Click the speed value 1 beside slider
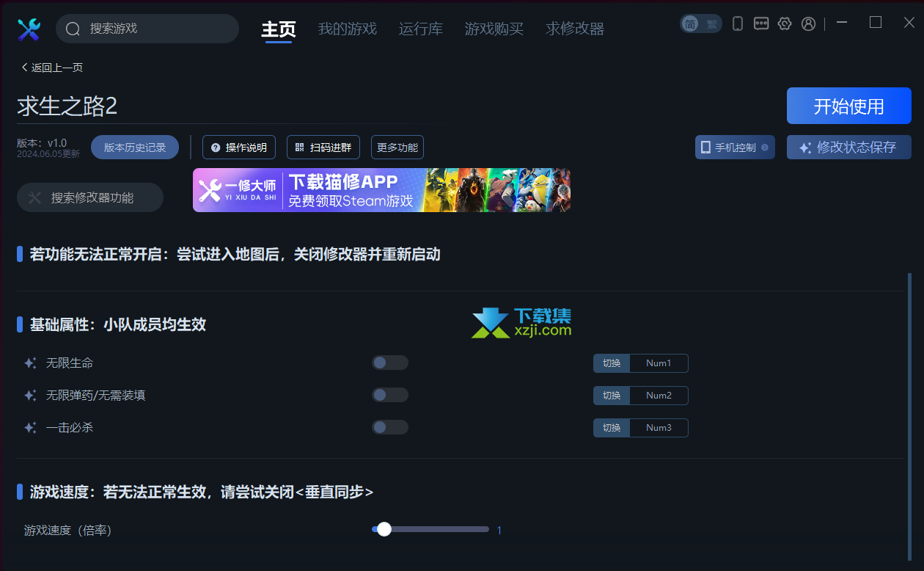The height and width of the screenshot is (571, 924). (499, 530)
